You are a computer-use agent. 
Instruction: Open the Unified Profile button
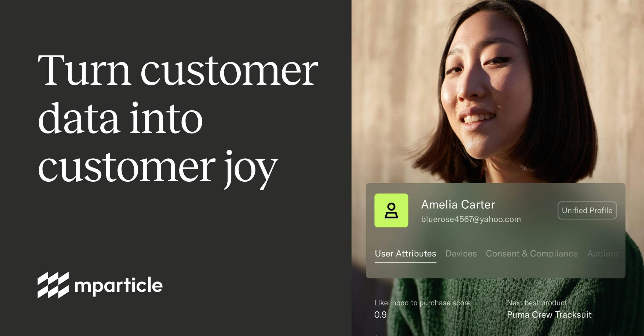[x=587, y=210]
